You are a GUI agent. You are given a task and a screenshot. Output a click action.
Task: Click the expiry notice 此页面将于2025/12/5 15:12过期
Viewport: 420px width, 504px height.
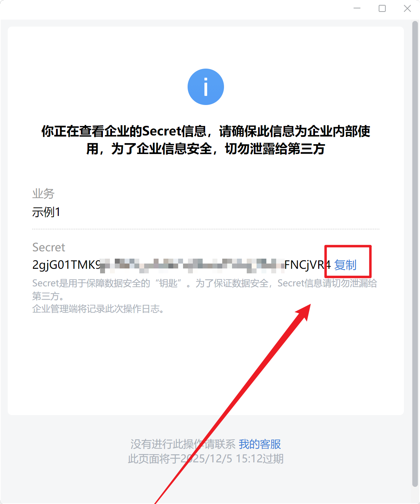[206, 459]
